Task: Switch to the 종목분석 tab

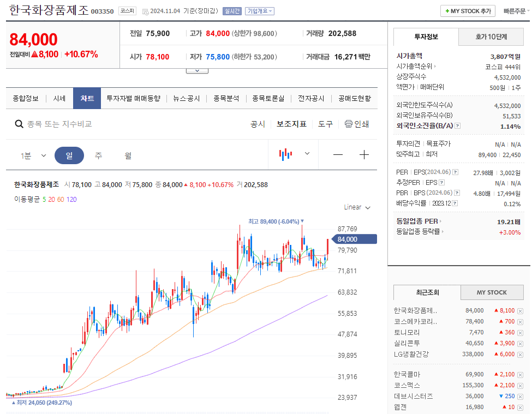Action: (226, 98)
